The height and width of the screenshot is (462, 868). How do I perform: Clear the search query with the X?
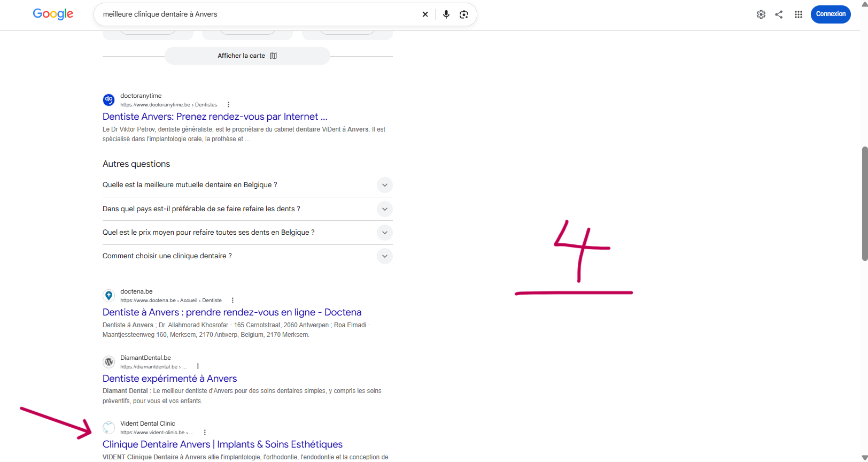click(x=425, y=14)
